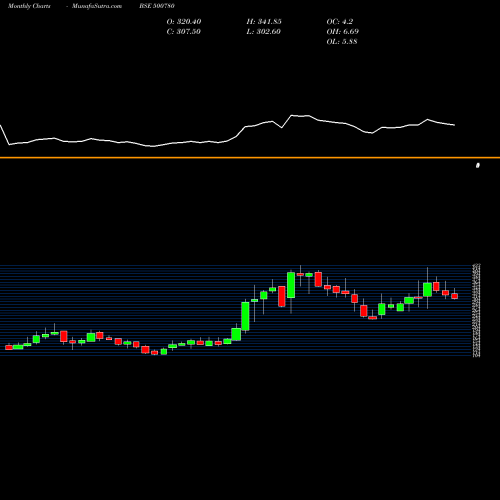Click the large green breakout candle mid-chart
Viewport: 500px width, 500px height.
245,316
